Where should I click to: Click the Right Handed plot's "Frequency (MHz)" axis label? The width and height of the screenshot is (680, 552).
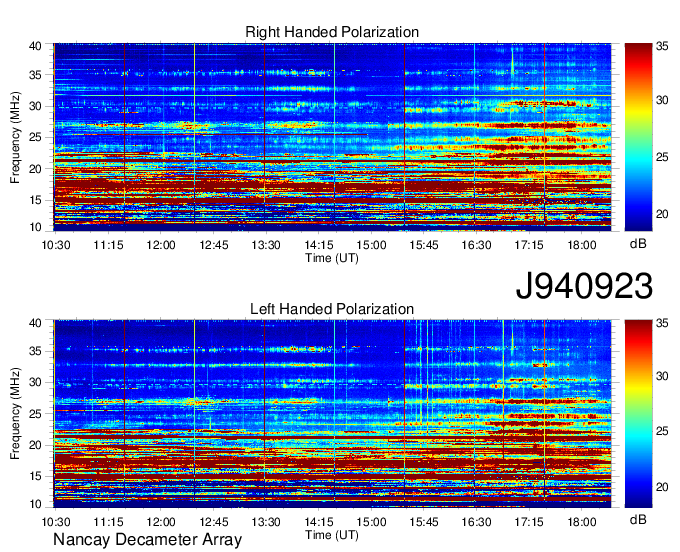pyautogui.click(x=15, y=137)
